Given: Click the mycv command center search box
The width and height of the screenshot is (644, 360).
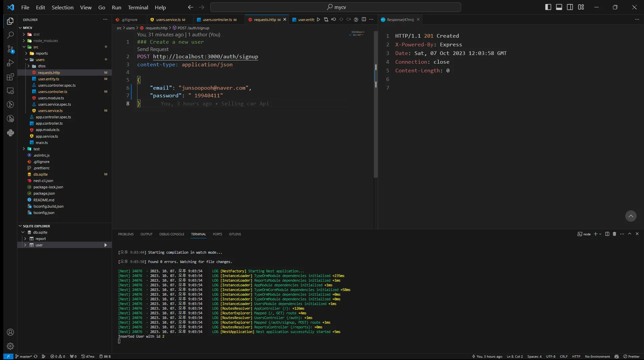Looking at the screenshot, I should 335,7.
